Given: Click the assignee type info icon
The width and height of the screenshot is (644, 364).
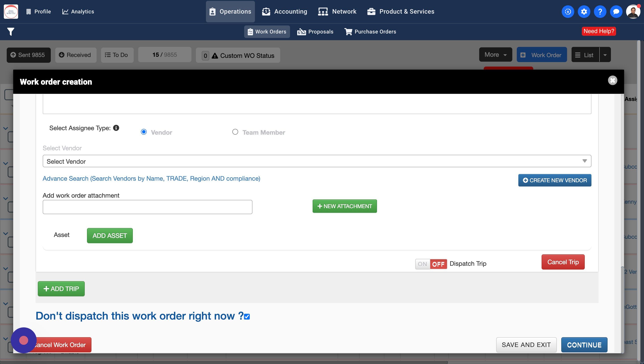Looking at the screenshot, I should click(x=116, y=128).
